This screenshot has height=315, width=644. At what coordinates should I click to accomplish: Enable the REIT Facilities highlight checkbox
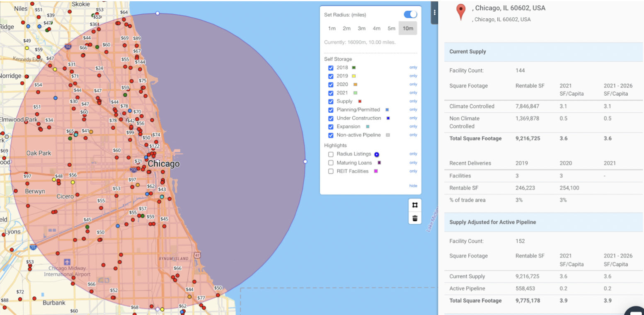pos(331,172)
